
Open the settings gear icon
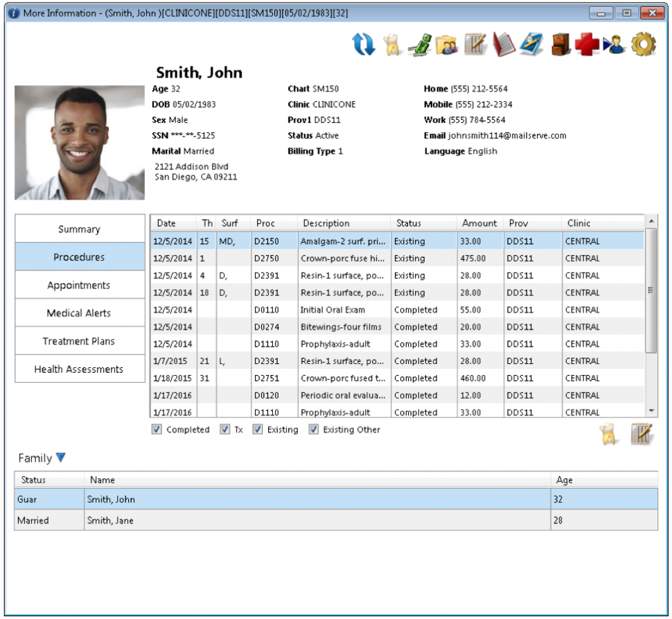[644, 44]
